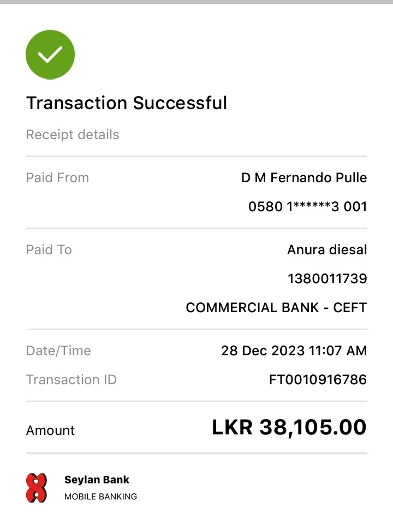Click the COMMERCIAL BANK - CEFT text

pos(276,308)
